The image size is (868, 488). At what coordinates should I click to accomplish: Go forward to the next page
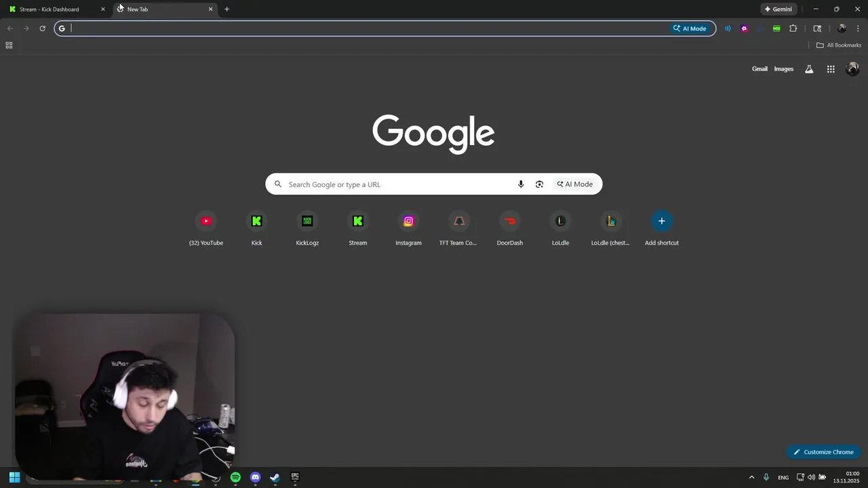[26, 28]
